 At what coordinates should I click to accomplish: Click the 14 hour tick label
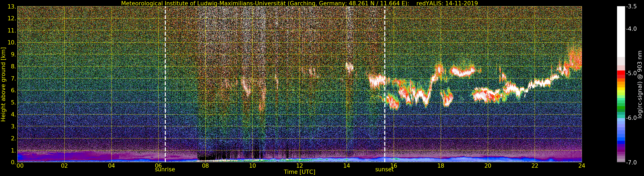(x=347, y=166)
